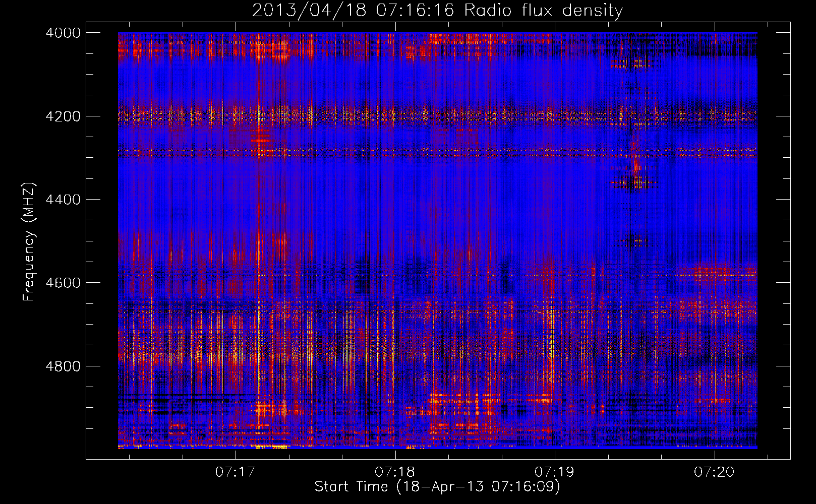Select the 4200 frequency tick label
This screenshot has width=816, height=504.
coord(63,116)
